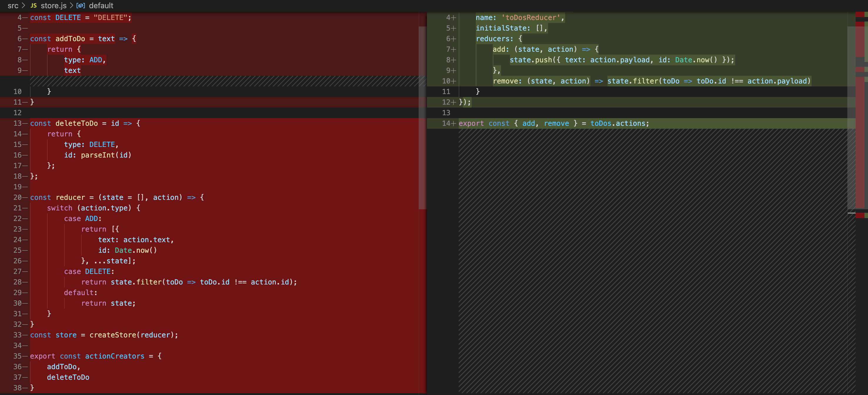
Task: Expand the default symbol breadcrumb
Action: coord(101,5)
